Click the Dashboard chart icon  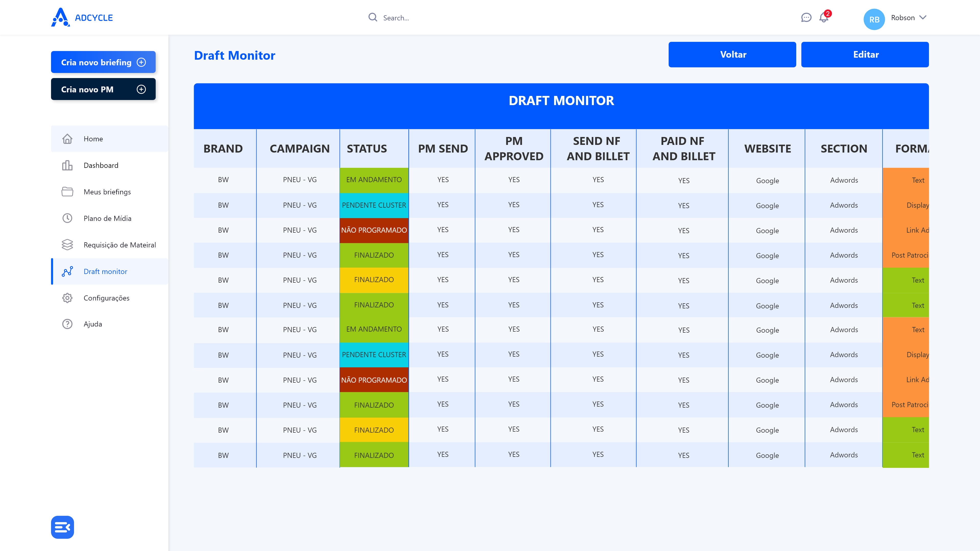click(67, 165)
